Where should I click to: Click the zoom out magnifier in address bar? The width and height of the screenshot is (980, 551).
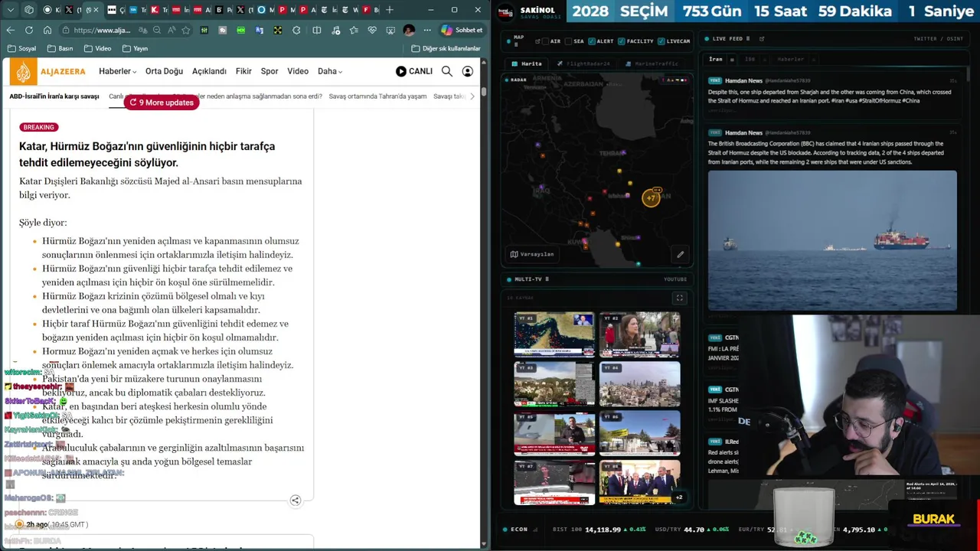pyautogui.click(x=157, y=30)
